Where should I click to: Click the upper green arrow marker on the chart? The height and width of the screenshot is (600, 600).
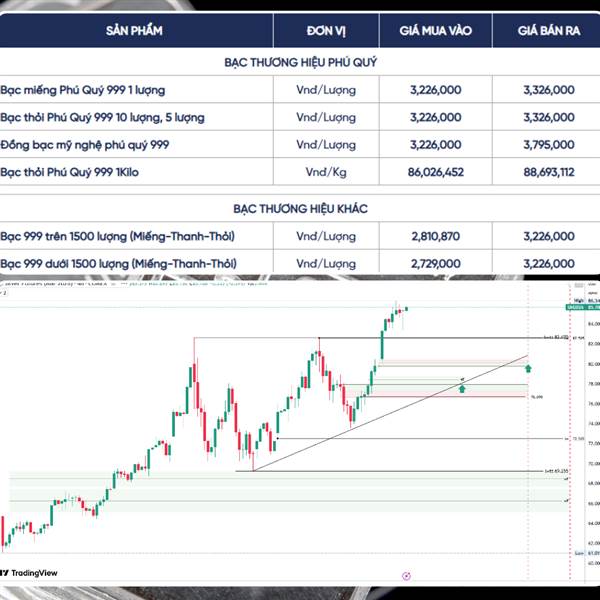528,368
